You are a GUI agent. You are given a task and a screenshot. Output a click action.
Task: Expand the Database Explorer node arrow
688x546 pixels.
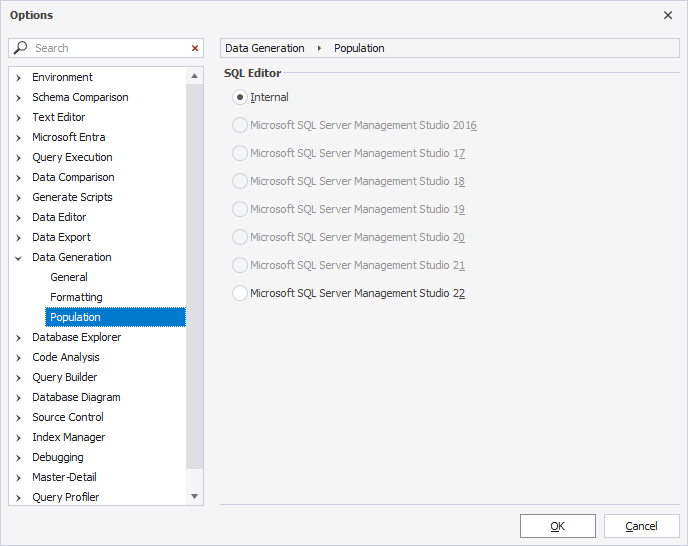[x=18, y=338]
